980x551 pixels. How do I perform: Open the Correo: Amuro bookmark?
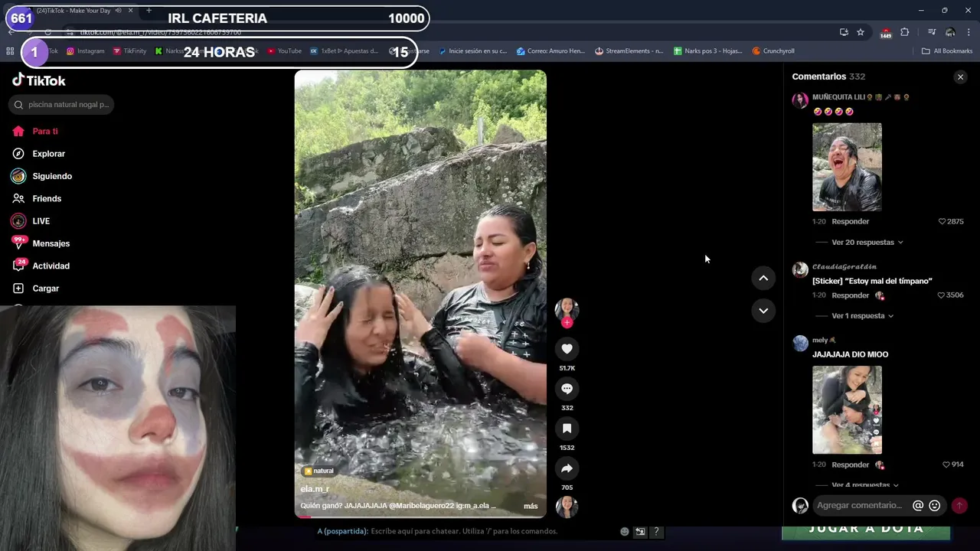click(x=550, y=51)
